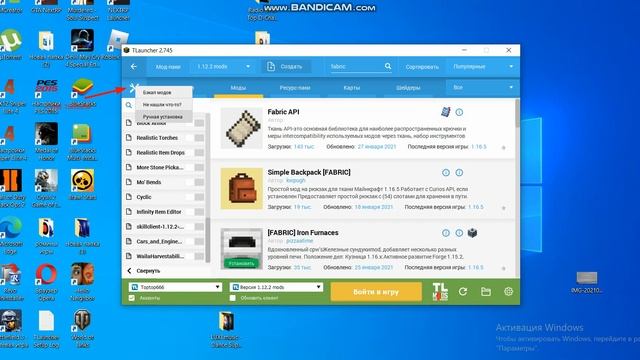Click the Fabric API mod thumbnail

[242, 128]
